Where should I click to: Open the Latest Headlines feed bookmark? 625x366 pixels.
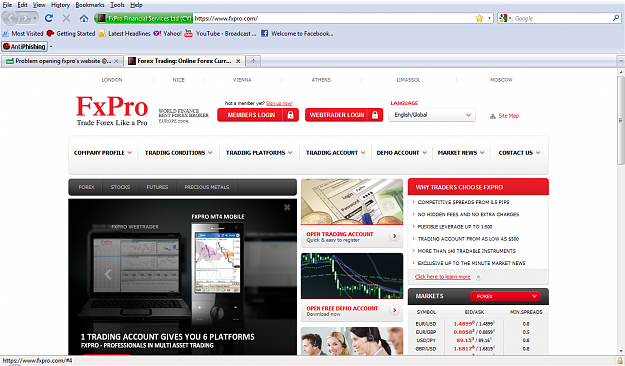coord(124,33)
